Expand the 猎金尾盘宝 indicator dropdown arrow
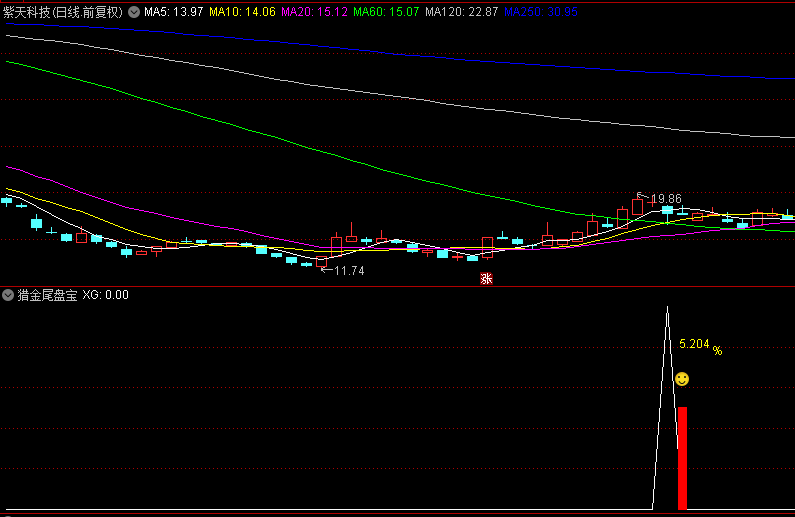795x517 pixels. [8, 294]
